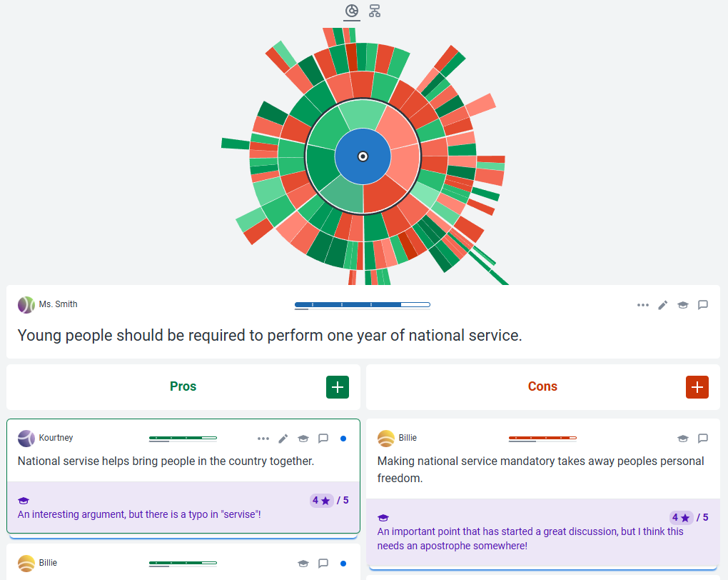Screen dimensions: 728x580
Task: Click Ms. Smith's avatar
Action: click(26, 305)
